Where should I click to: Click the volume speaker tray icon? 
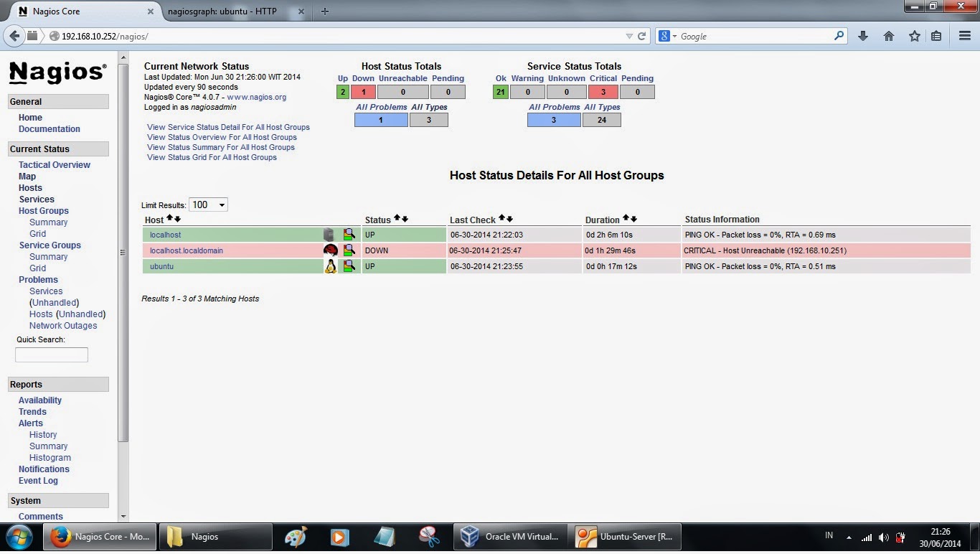point(884,537)
